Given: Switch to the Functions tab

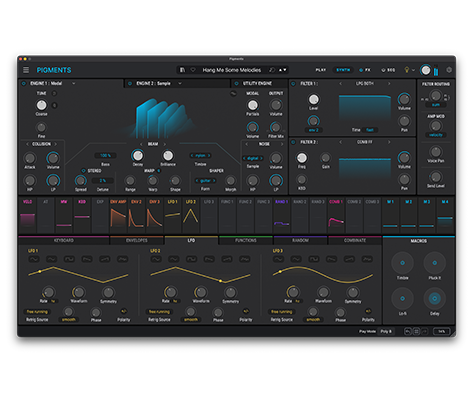Looking at the screenshot, I should pyautogui.click(x=246, y=240).
